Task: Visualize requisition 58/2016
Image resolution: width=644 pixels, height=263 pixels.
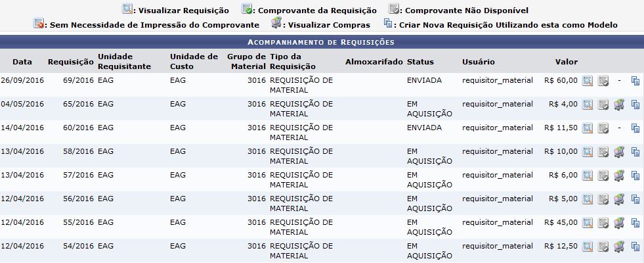Action: [588, 152]
